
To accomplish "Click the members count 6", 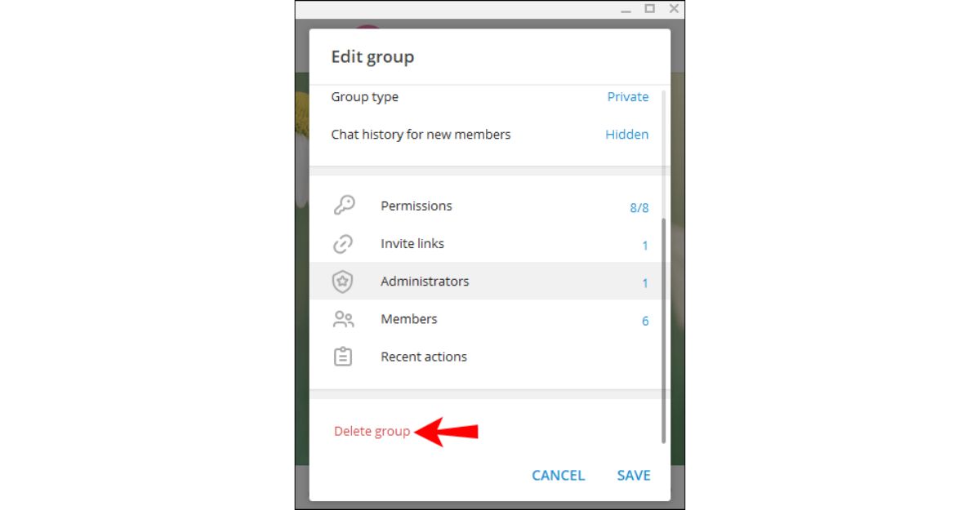I will pos(644,321).
